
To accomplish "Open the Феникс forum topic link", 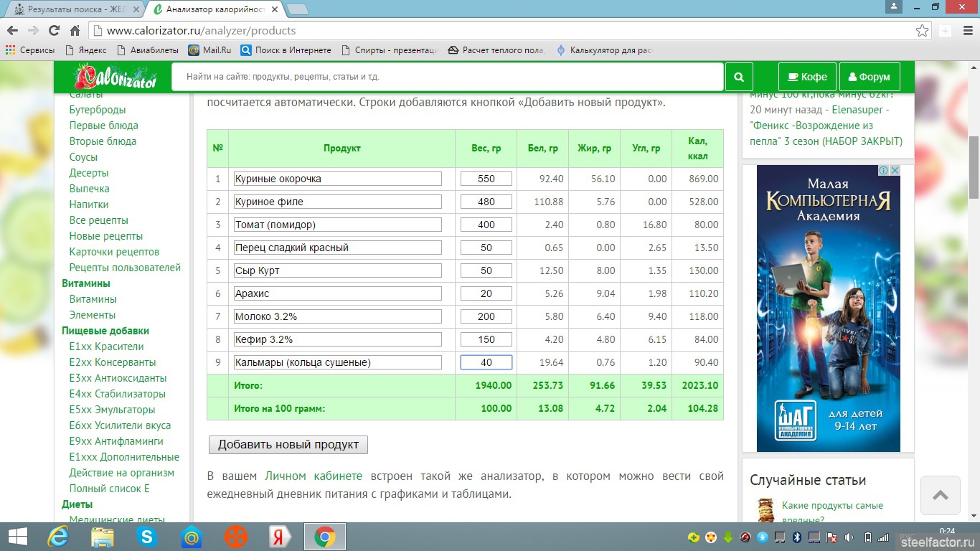I will [x=826, y=126].
